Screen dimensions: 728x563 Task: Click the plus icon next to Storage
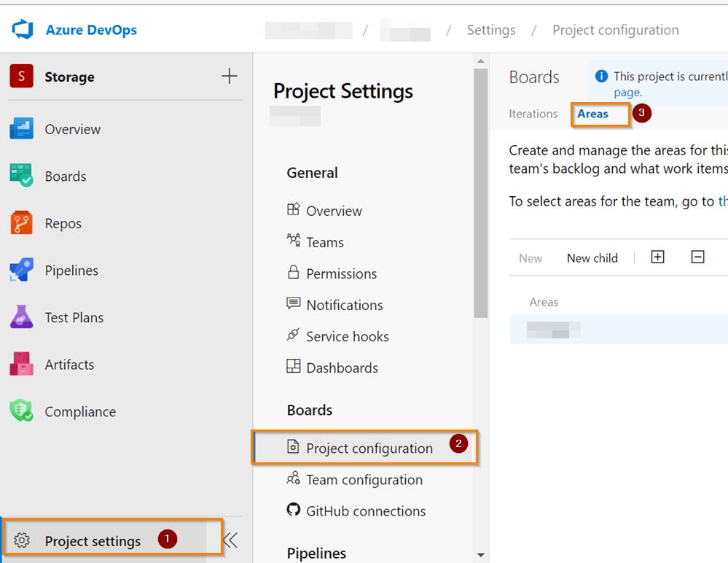coord(229,76)
